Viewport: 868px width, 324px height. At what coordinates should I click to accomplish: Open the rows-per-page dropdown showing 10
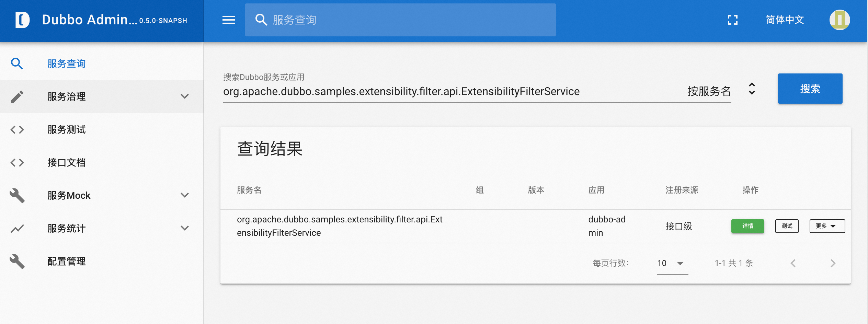672,263
